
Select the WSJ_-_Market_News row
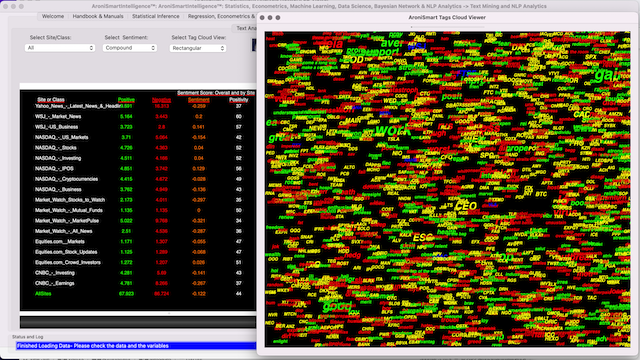point(138,116)
